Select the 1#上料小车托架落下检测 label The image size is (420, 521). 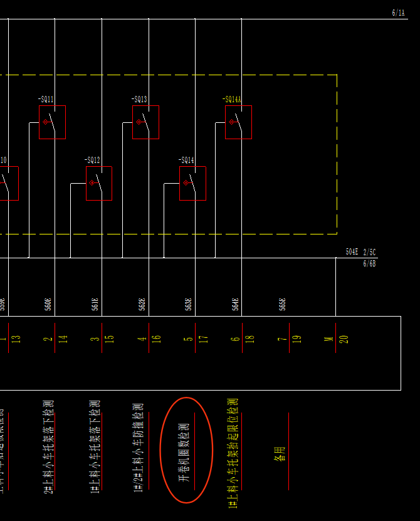point(95,447)
